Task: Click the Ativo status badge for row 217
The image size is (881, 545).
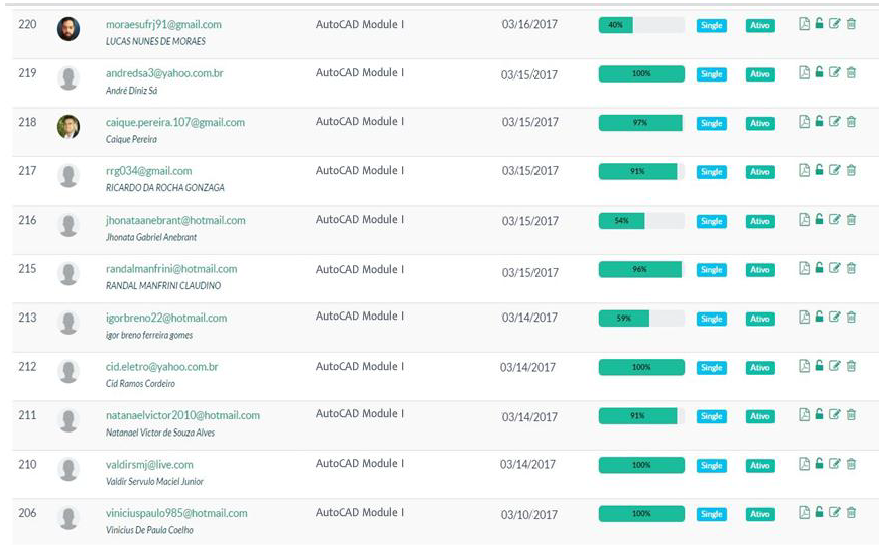Action: coord(760,172)
